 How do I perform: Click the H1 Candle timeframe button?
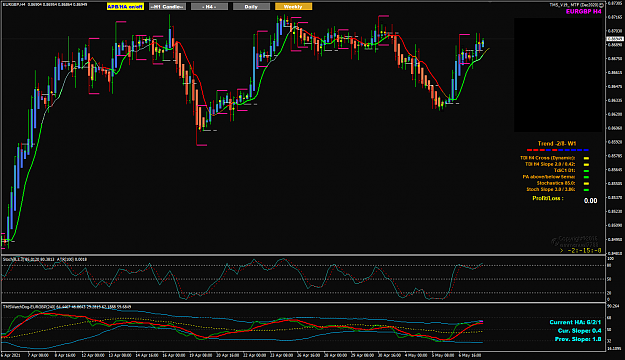(x=167, y=7)
